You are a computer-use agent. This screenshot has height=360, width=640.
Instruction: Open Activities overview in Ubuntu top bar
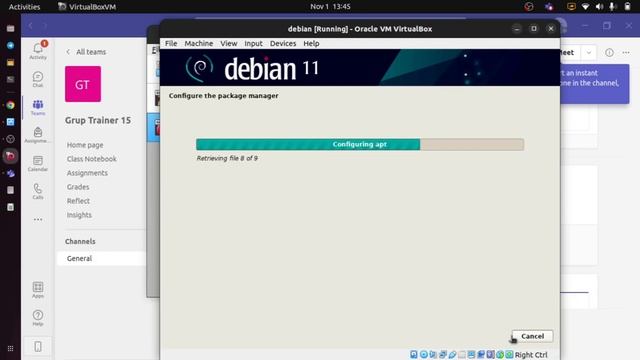(24, 7)
